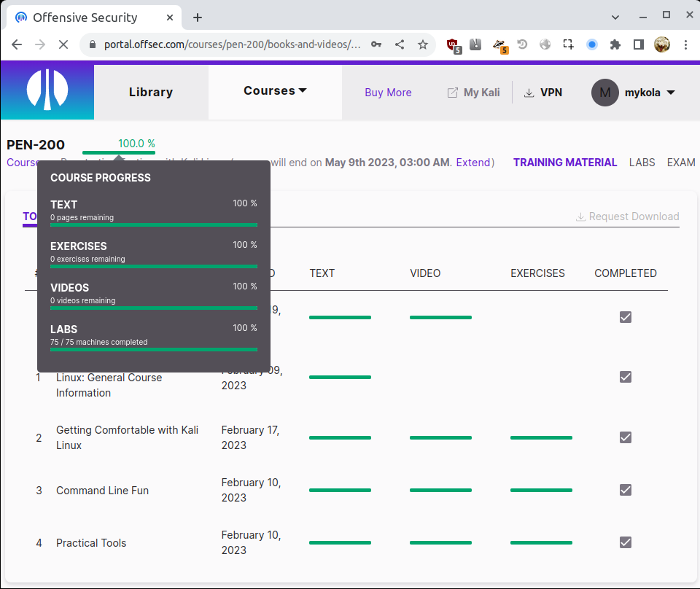Open module Linux: General Course Information
The image size is (700, 589).
pos(109,385)
